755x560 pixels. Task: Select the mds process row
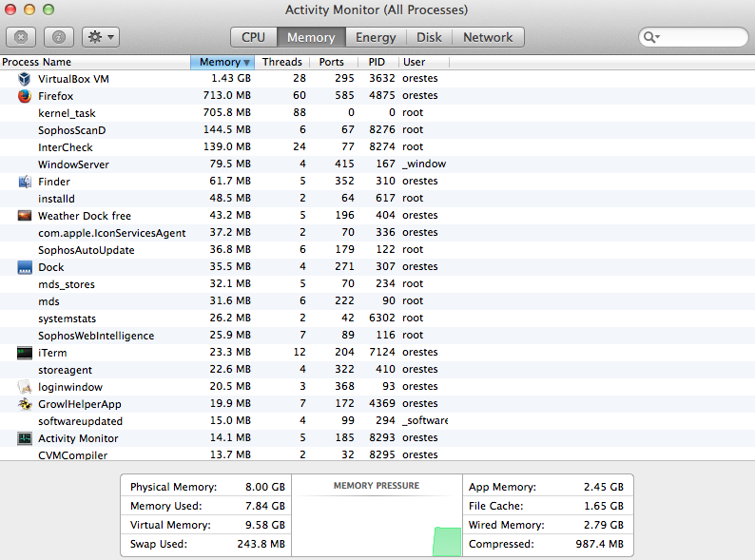(377, 301)
